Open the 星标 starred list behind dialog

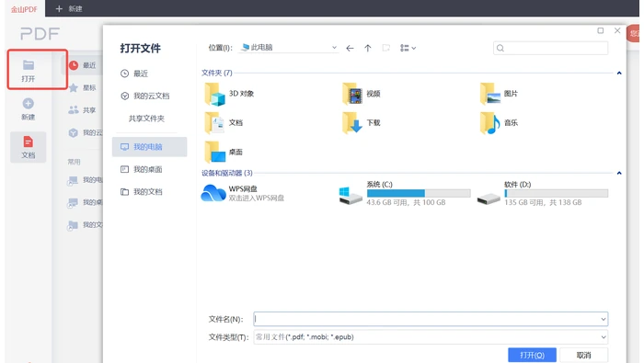[x=83, y=88]
